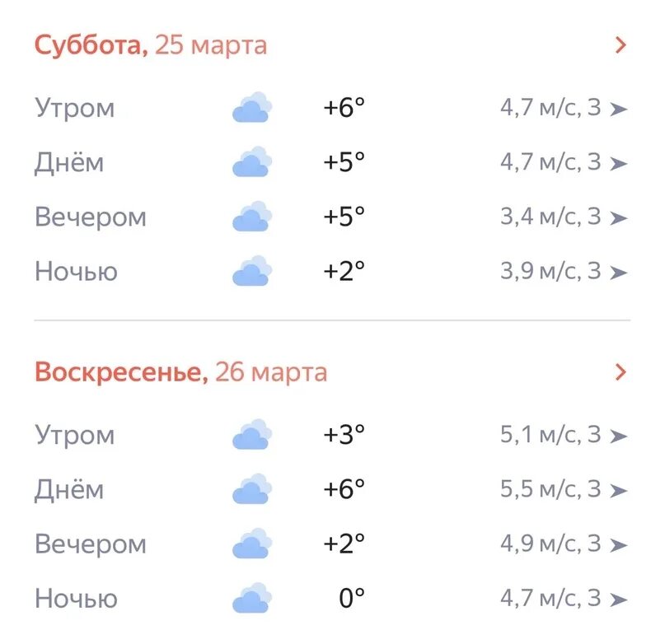
Task: Click the cloud icon for Saturday night
Action: [x=252, y=270]
